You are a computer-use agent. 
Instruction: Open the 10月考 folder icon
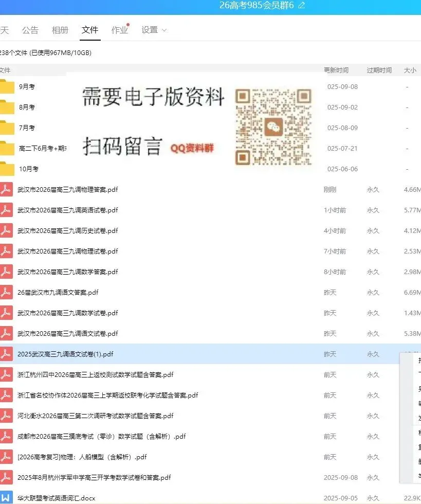point(7,169)
